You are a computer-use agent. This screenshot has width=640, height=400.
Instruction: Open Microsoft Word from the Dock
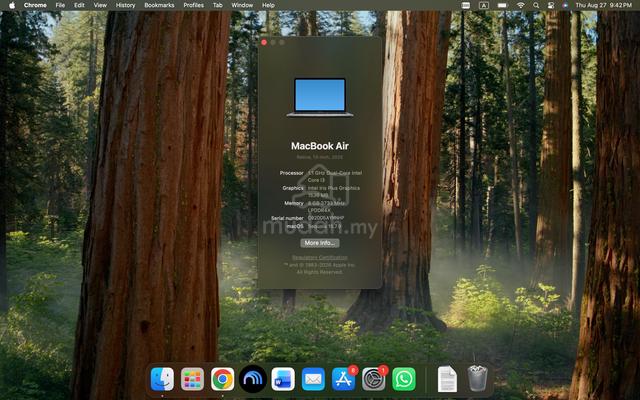pos(283,379)
